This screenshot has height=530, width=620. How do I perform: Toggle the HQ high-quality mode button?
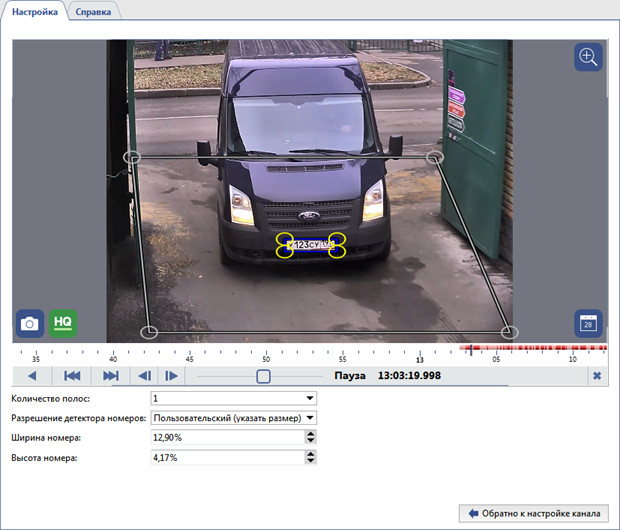[63, 323]
